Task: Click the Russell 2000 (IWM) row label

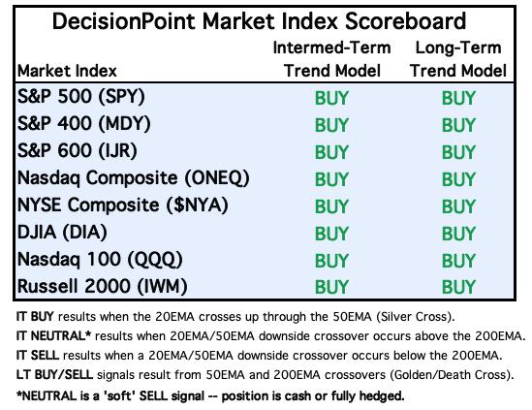Action: coord(102,286)
